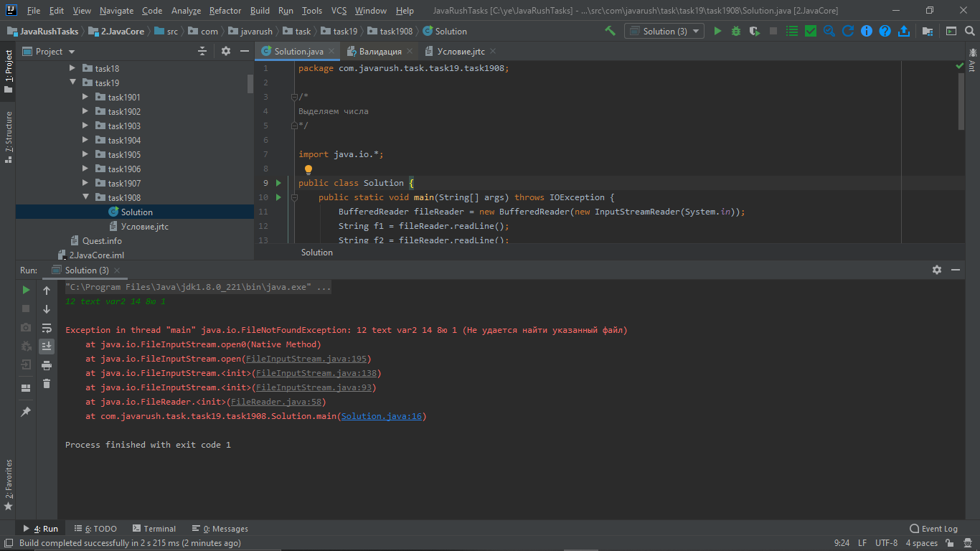This screenshot has height=551, width=980.
Task: Open the blue info icon in toolbar
Action: pos(867,31)
